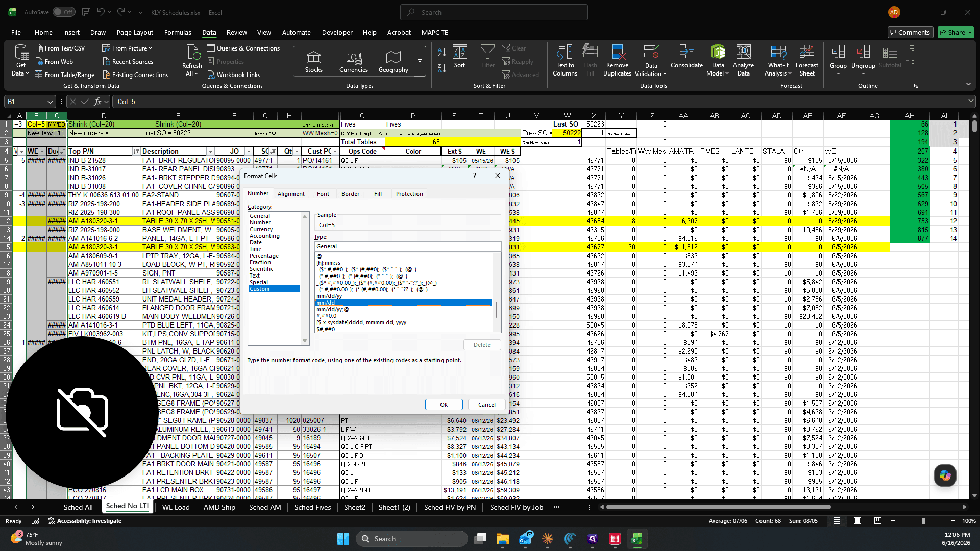Click the Share button
980x551 pixels.
point(956,32)
